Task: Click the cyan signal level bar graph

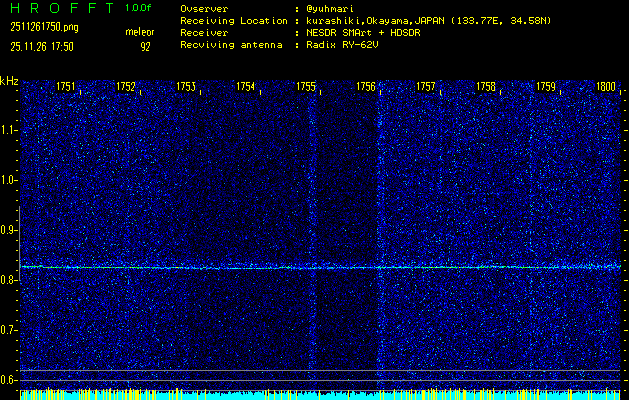Action: pyautogui.click(x=321, y=394)
